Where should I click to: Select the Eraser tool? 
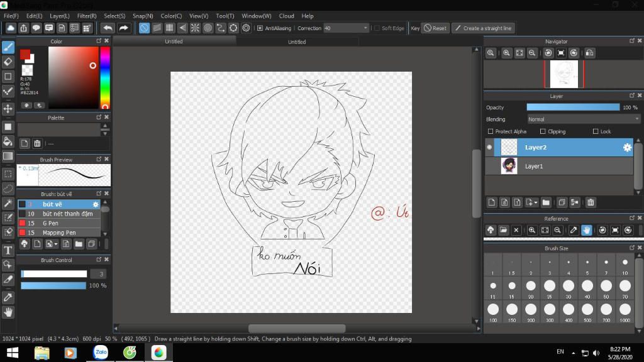(x=8, y=62)
